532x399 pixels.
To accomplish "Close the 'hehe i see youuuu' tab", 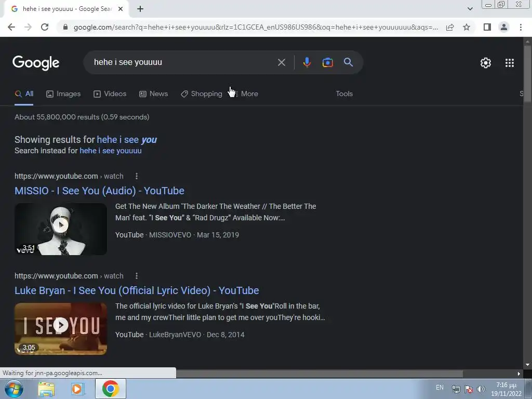I will (121, 9).
